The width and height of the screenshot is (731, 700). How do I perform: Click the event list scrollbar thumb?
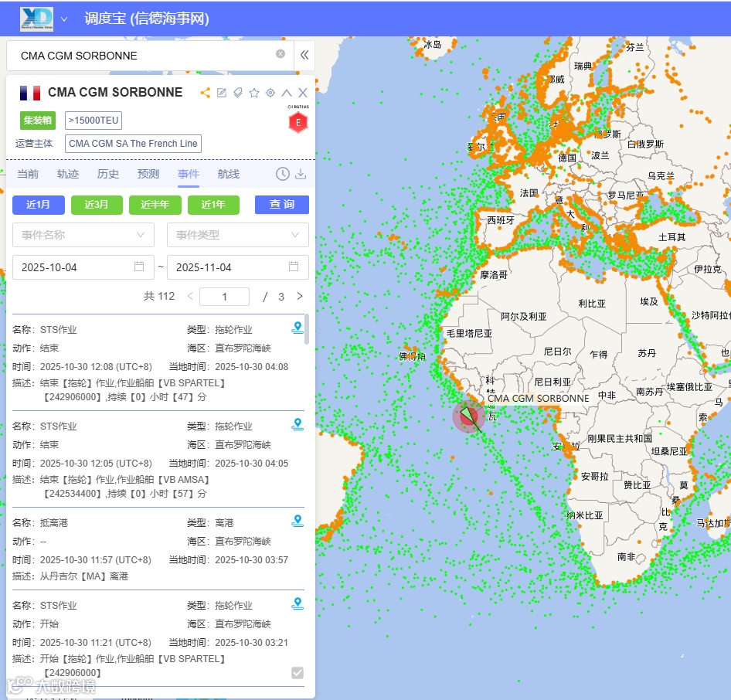306,329
